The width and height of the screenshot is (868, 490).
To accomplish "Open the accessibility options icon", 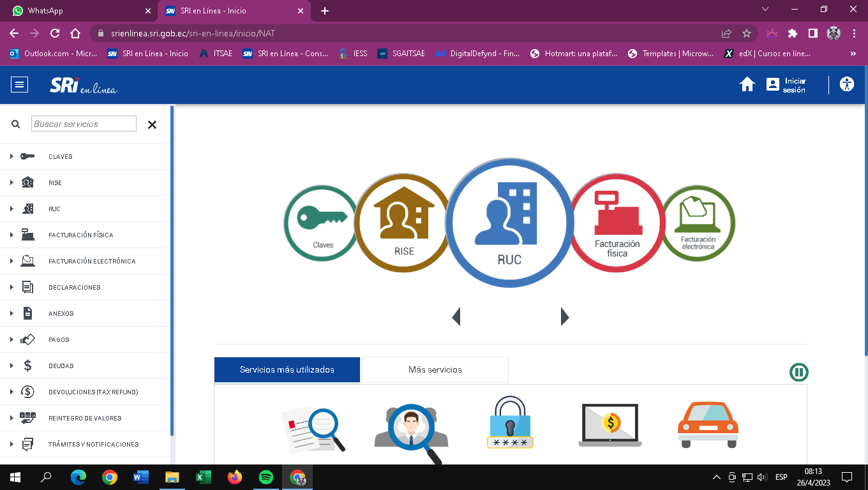I will click(x=847, y=84).
